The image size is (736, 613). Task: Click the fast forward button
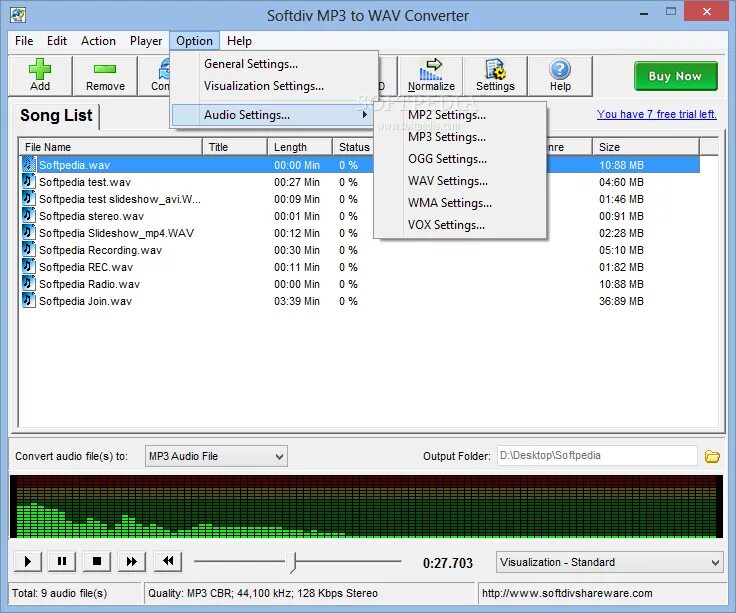point(132,561)
